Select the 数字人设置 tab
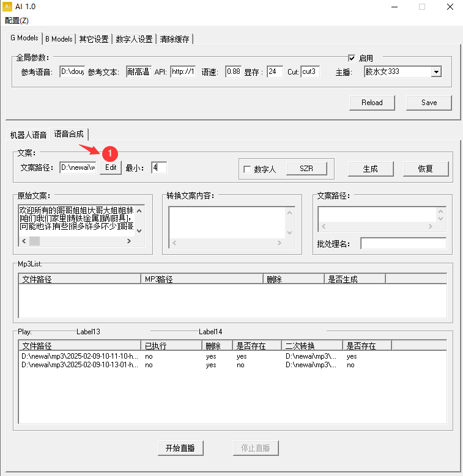 click(x=134, y=39)
